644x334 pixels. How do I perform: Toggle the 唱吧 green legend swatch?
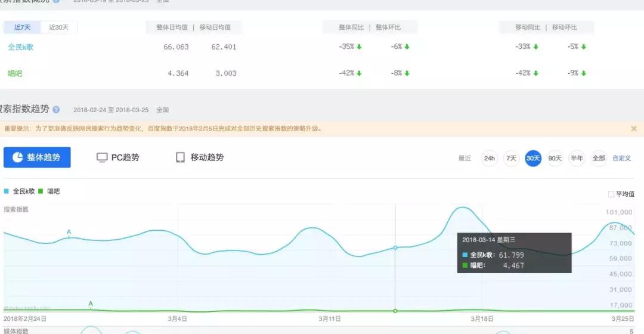pyautogui.click(x=41, y=191)
